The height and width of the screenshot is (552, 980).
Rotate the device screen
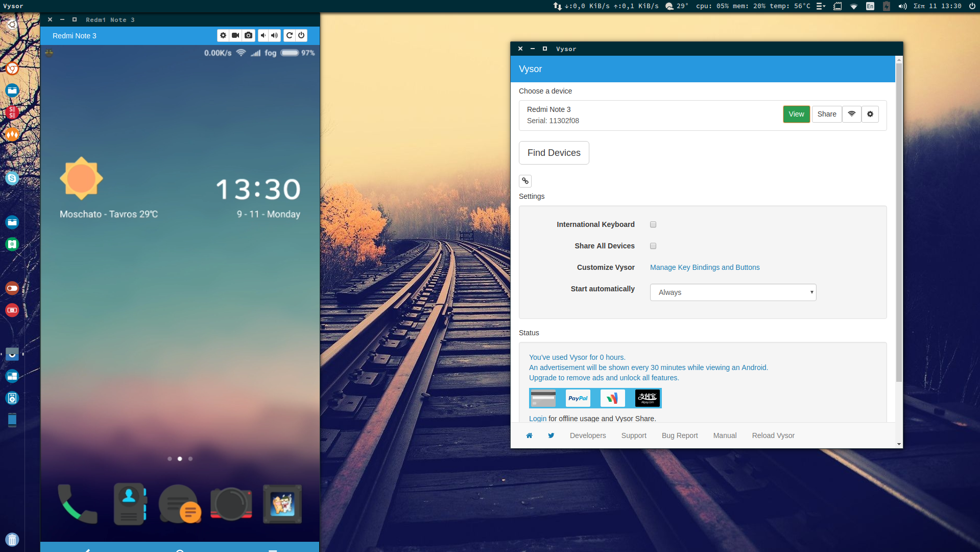click(290, 35)
